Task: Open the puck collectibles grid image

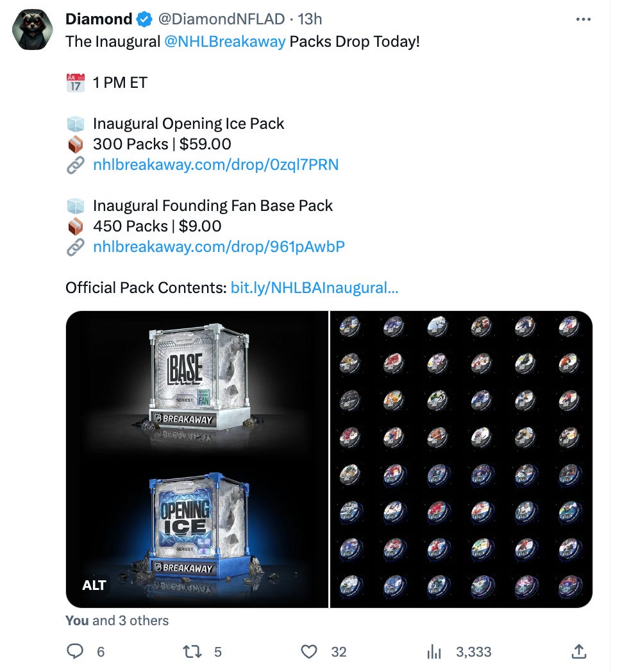Action: [461, 459]
